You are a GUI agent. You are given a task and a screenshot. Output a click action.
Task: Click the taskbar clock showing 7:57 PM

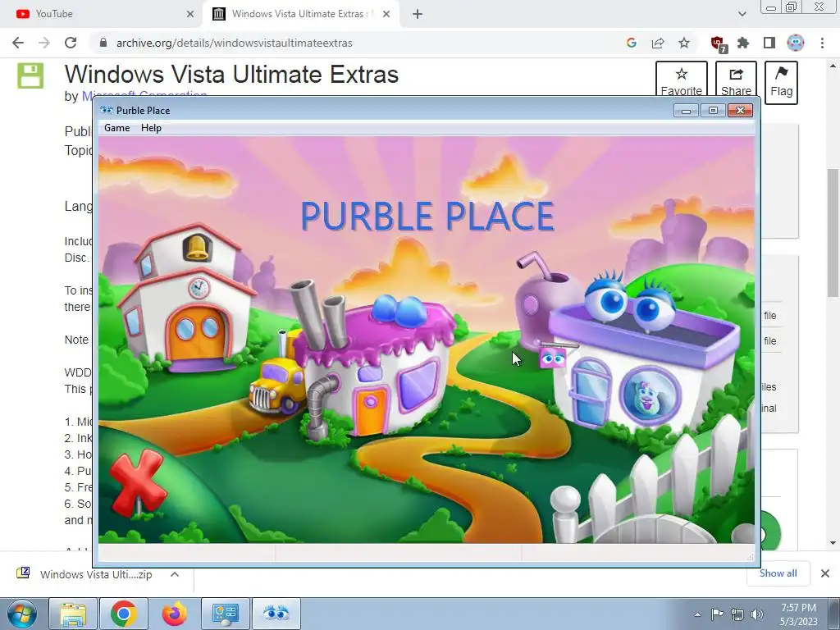click(798, 614)
